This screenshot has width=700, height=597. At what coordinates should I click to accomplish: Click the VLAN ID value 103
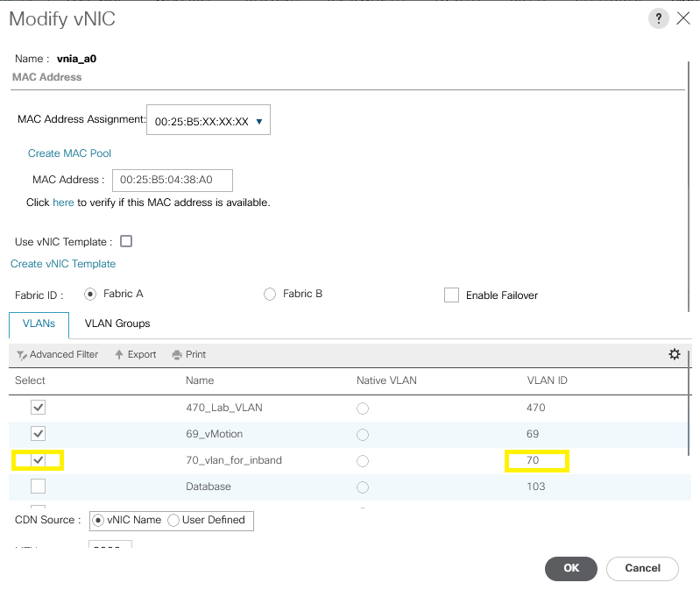[x=535, y=487]
